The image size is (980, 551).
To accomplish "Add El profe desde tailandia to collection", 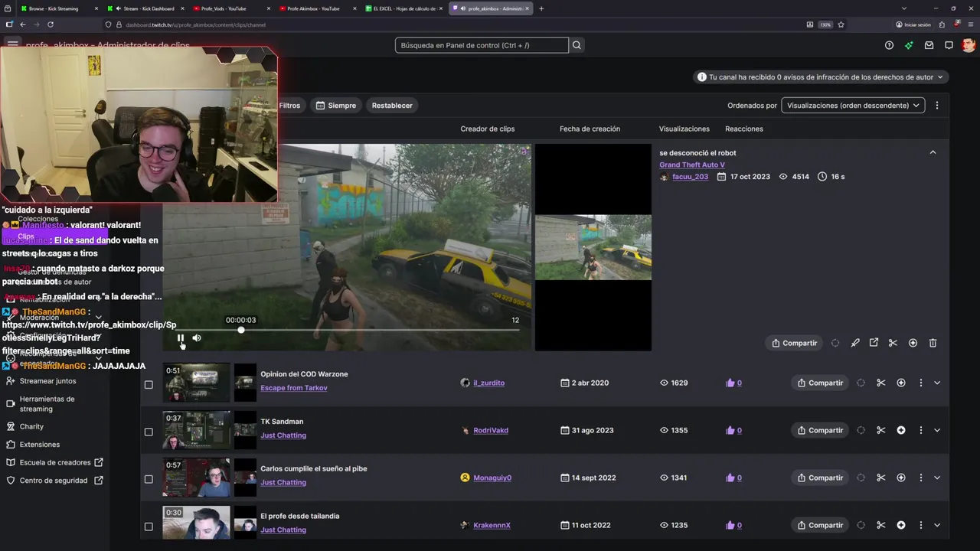I will tap(900, 525).
